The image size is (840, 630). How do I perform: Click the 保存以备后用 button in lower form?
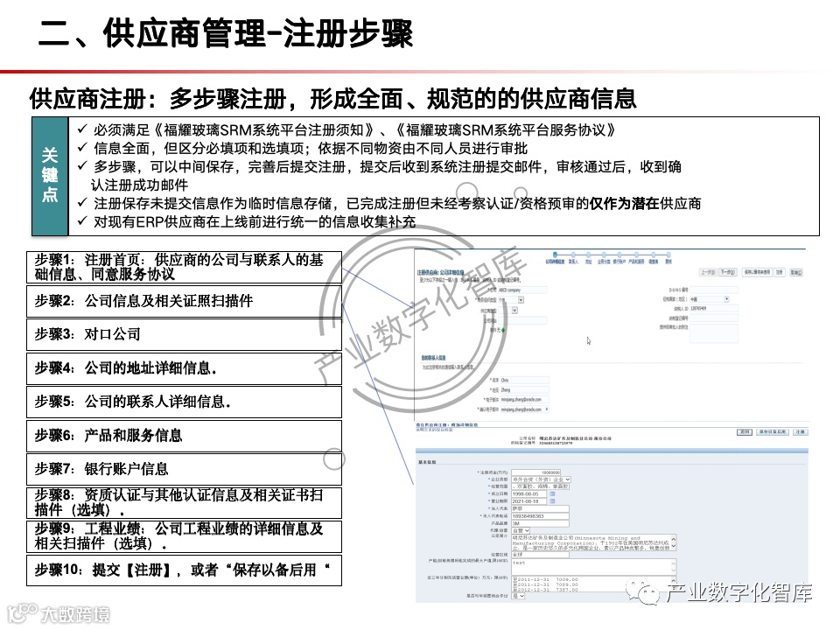(772, 431)
